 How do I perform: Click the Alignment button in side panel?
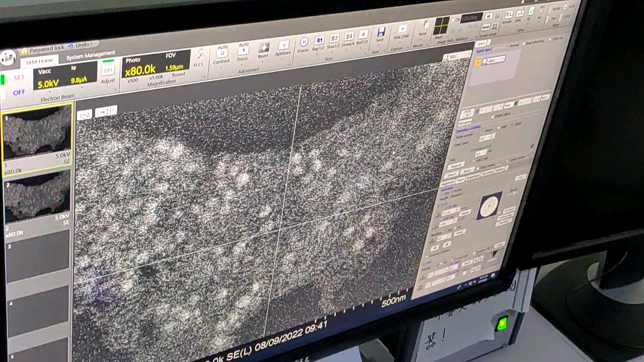tap(447, 184)
